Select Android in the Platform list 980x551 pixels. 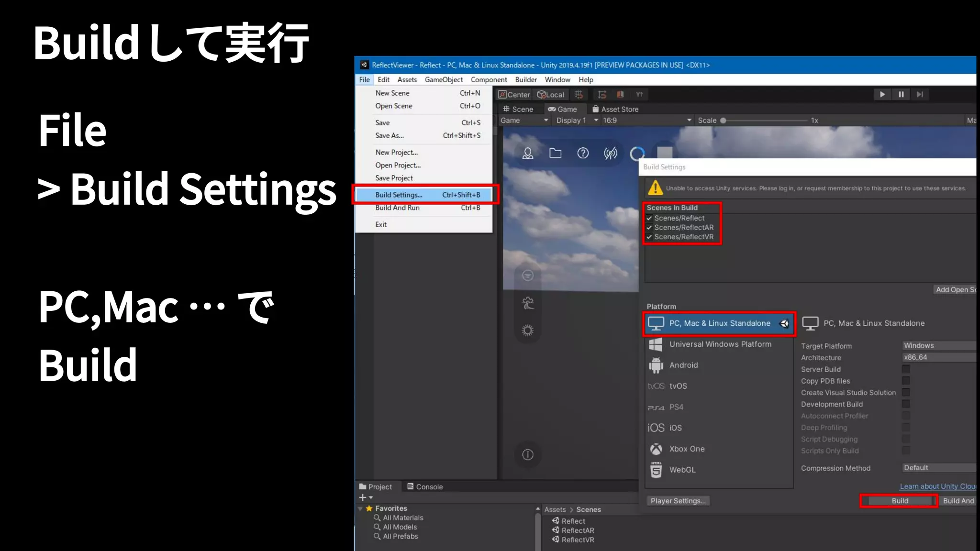(719, 365)
